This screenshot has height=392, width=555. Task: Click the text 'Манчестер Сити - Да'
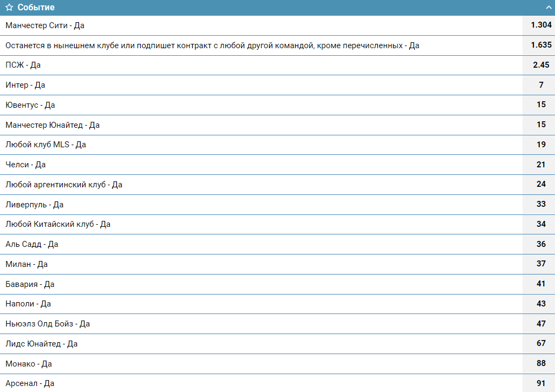pyautogui.click(x=45, y=25)
